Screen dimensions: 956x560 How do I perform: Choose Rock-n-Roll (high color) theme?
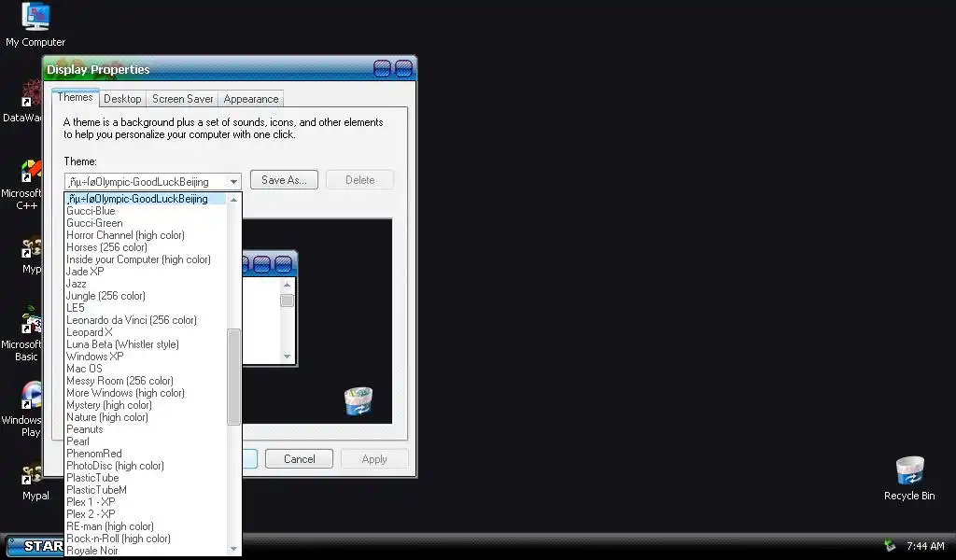[145, 539]
